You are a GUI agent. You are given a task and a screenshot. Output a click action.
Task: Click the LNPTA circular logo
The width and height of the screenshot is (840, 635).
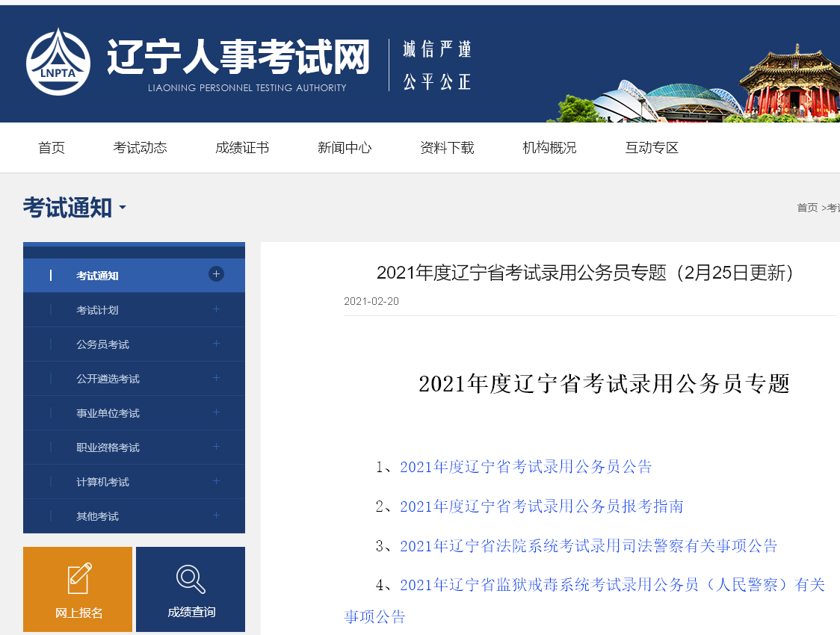(x=58, y=62)
